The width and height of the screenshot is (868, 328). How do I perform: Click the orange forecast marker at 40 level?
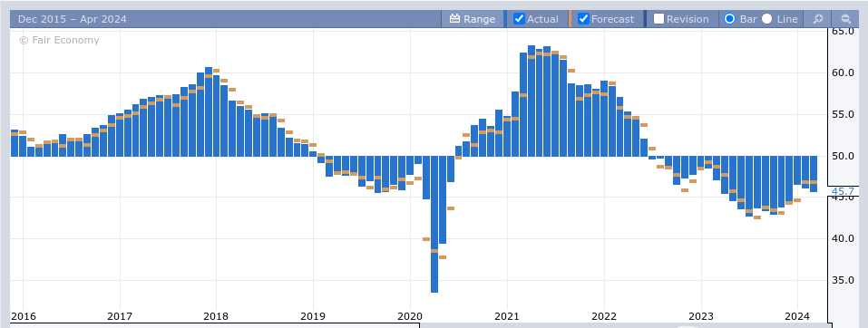tap(426, 239)
